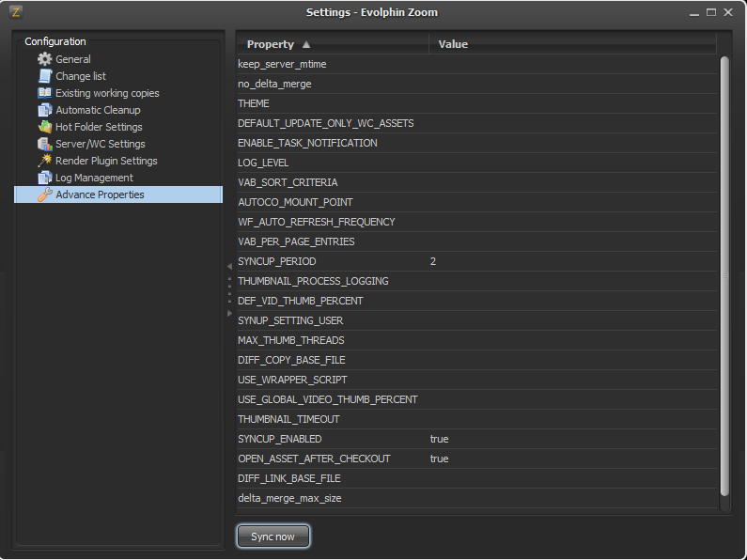Viewport: 747px width, 560px height.
Task: Close the Settings window
Action: (728, 12)
